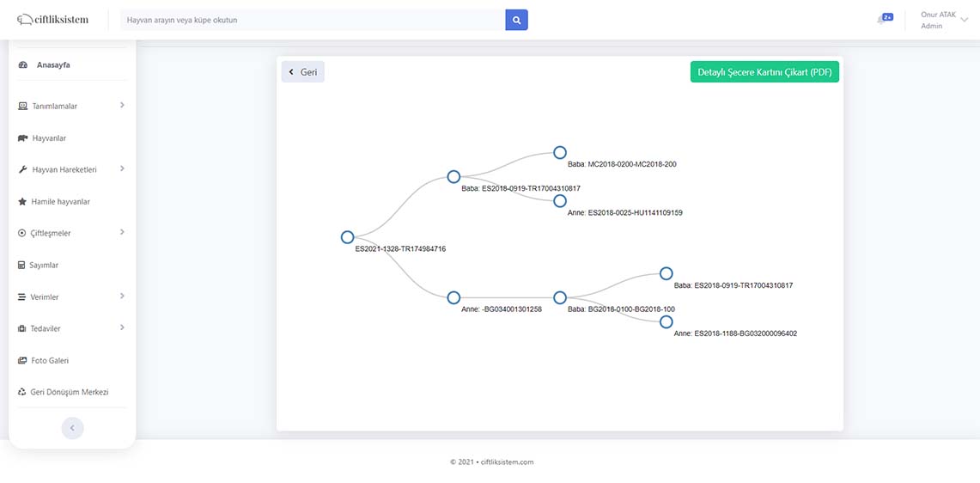The image size is (980, 483).
Task: Click the Geri Dönüşüm Merkezi recycle icon
Action: 21,392
